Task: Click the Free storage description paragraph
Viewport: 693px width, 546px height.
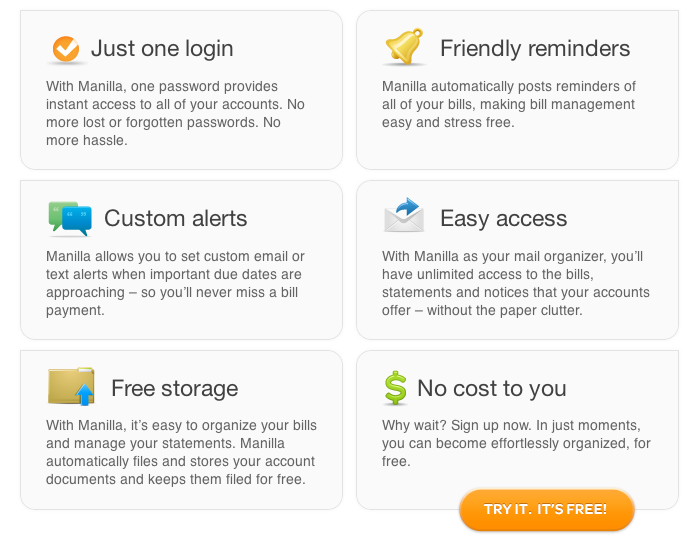Action: pos(181,452)
